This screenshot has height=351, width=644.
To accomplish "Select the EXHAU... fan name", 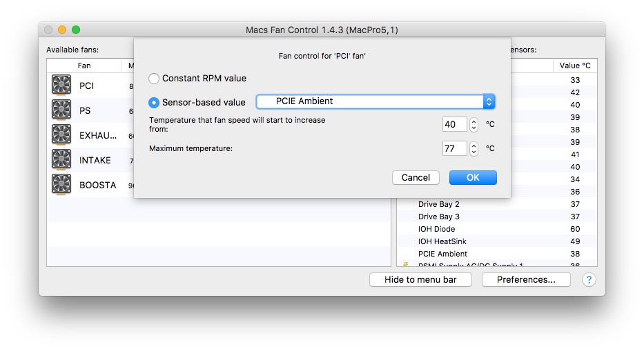I will (98, 135).
